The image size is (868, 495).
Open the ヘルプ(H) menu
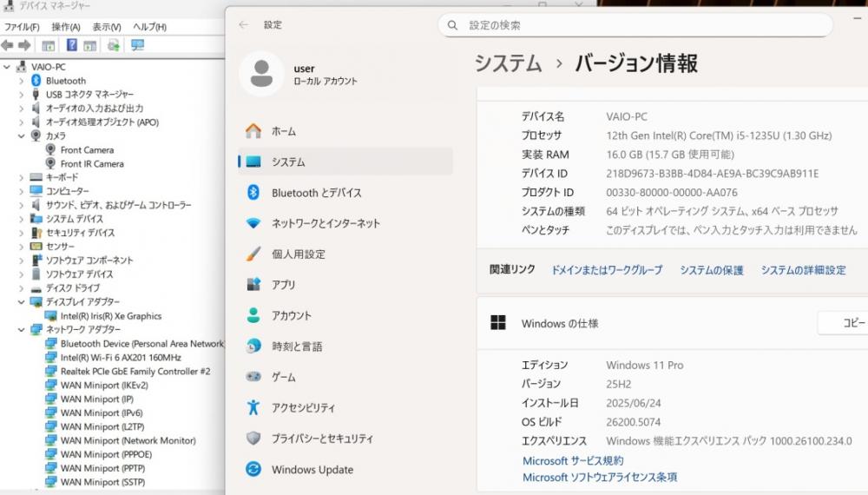149,27
